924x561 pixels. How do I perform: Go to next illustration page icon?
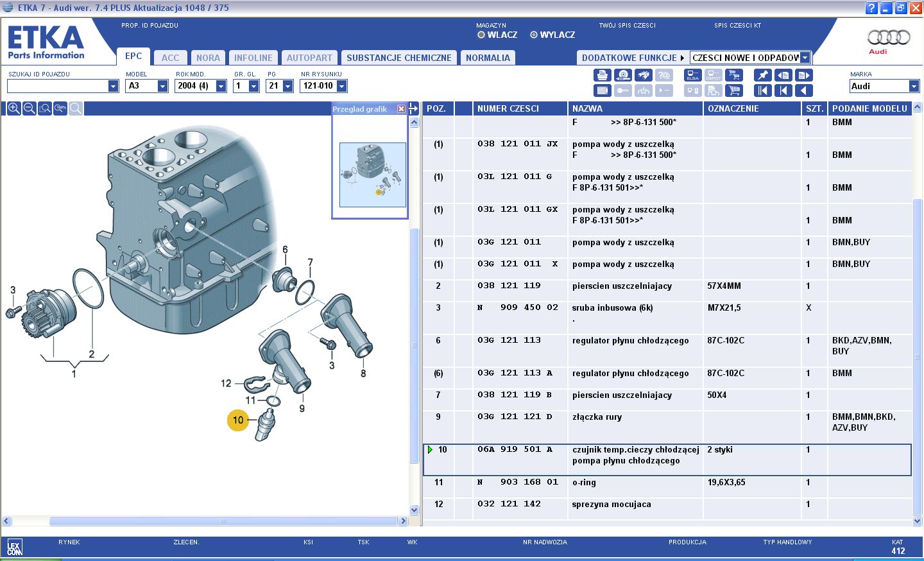pyautogui.click(x=804, y=75)
